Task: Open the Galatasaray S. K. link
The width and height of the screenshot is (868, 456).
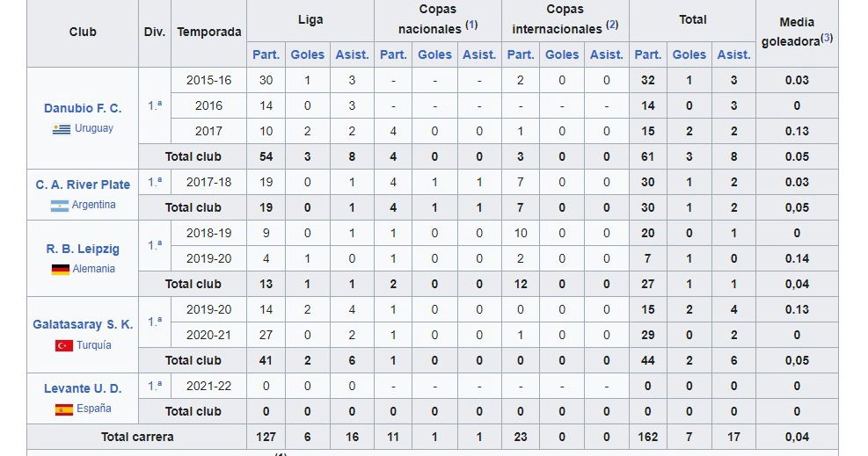Action: pyautogui.click(x=83, y=324)
